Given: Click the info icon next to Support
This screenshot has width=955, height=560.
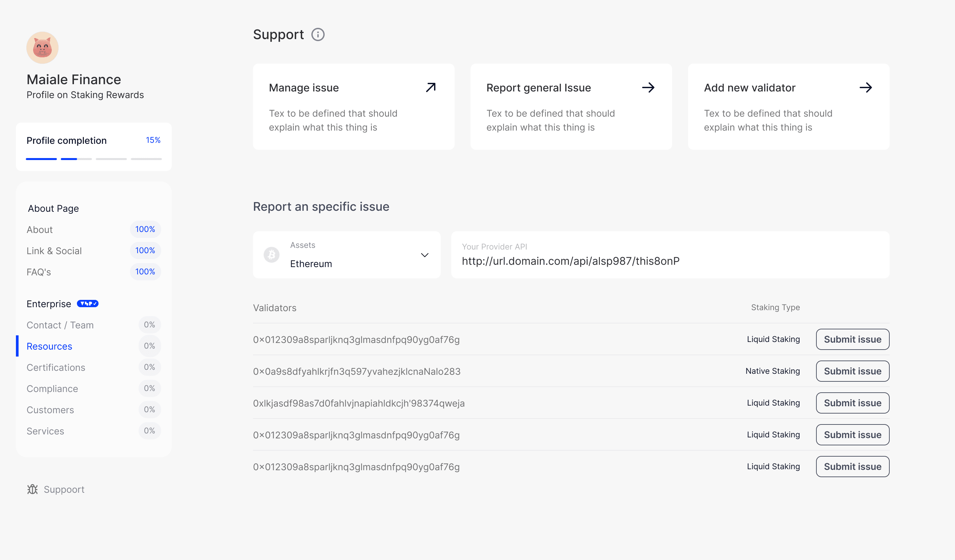Looking at the screenshot, I should coord(318,34).
